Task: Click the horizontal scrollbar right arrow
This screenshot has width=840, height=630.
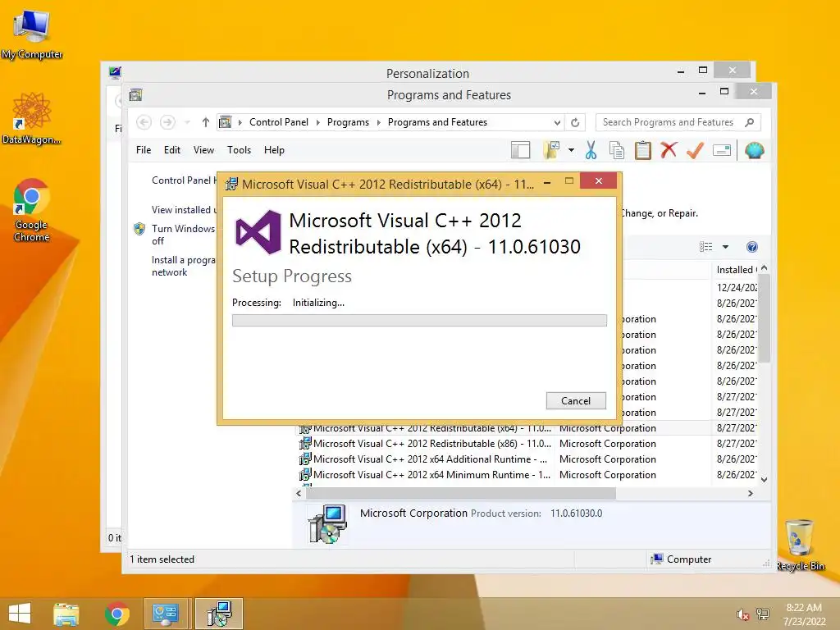Action: coord(751,493)
